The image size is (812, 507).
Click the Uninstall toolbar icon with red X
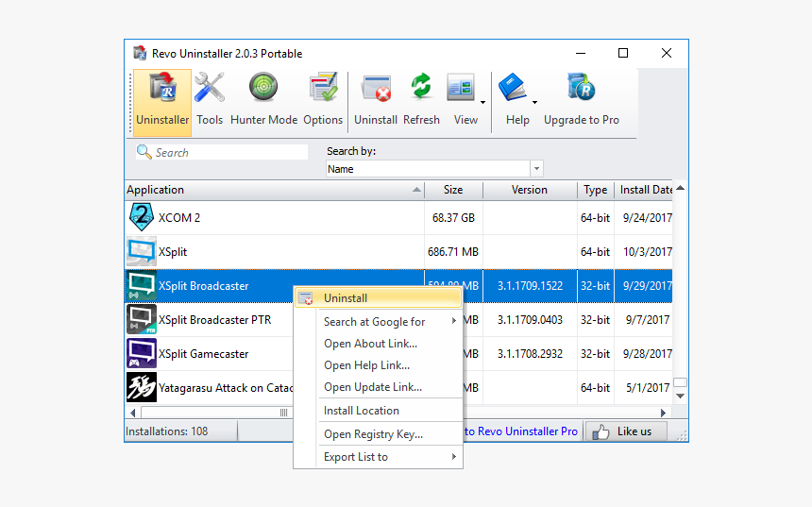(x=376, y=91)
